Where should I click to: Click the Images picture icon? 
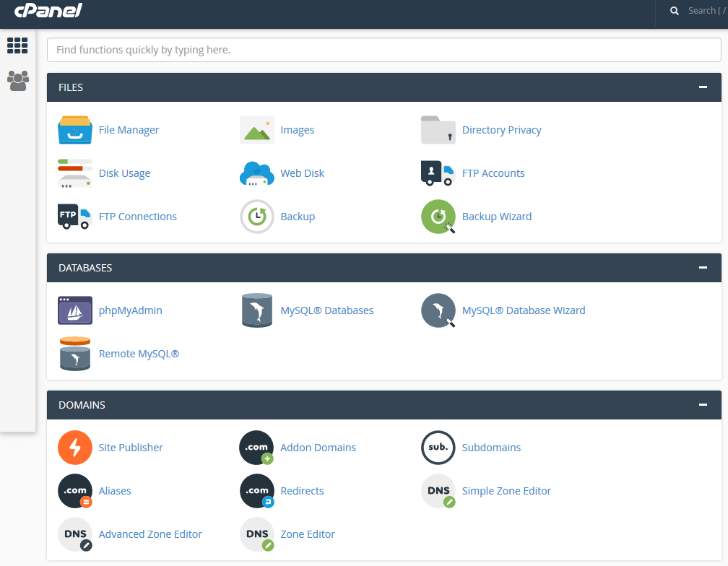(x=257, y=130)
